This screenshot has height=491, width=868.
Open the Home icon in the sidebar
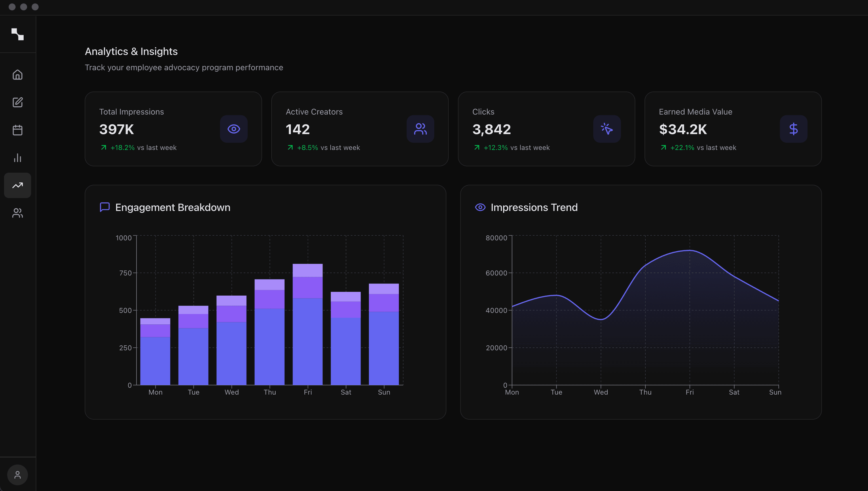[x=18, y=75]
